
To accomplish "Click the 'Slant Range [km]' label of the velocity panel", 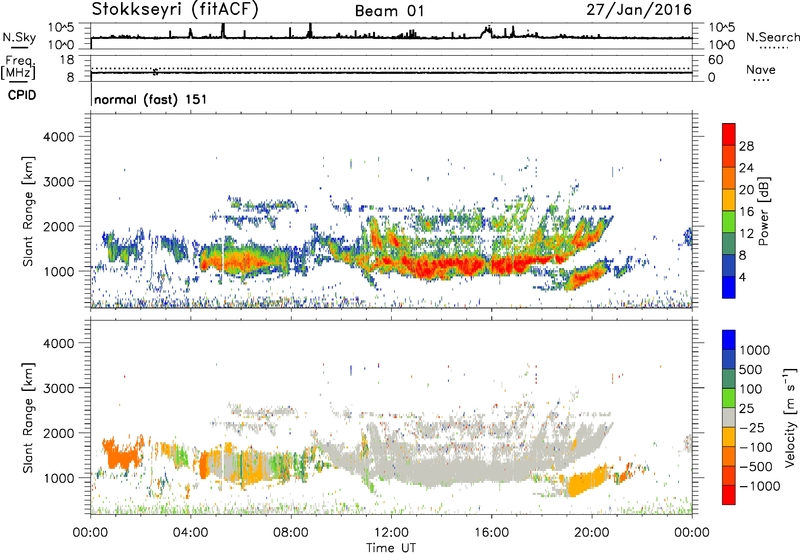I will (x=28, y=417).
